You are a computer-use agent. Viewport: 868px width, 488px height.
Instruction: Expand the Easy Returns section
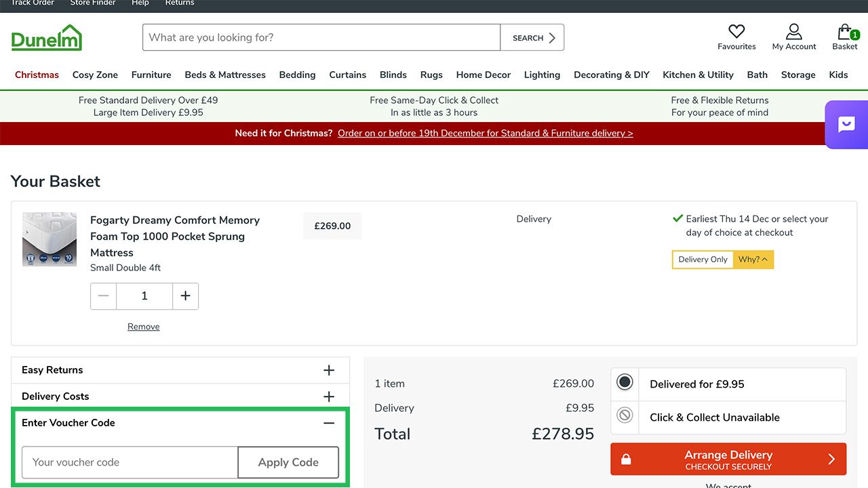coord(180,370)
